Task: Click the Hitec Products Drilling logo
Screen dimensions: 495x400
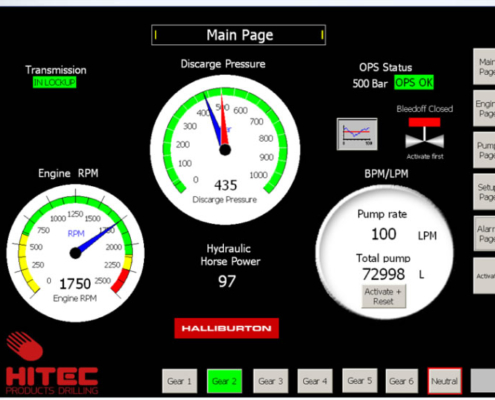Action: [x=52, y=363]
